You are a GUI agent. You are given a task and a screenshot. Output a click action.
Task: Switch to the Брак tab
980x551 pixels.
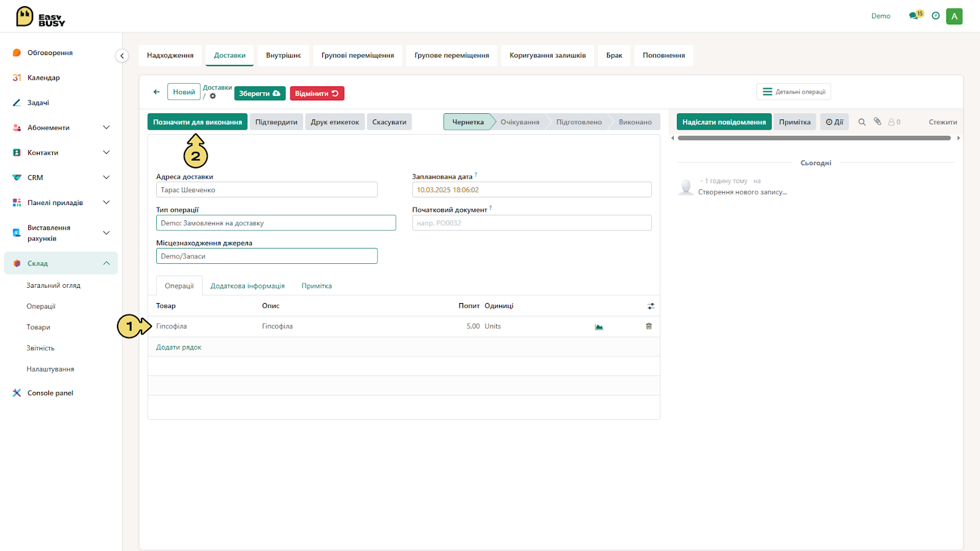pos(614,55)
